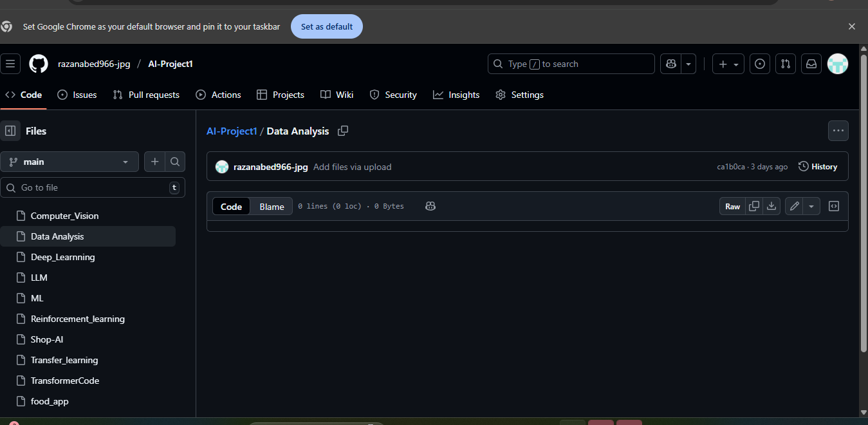Switch to the Insights tab
868x425 pixels.
[x=456, y=95]
